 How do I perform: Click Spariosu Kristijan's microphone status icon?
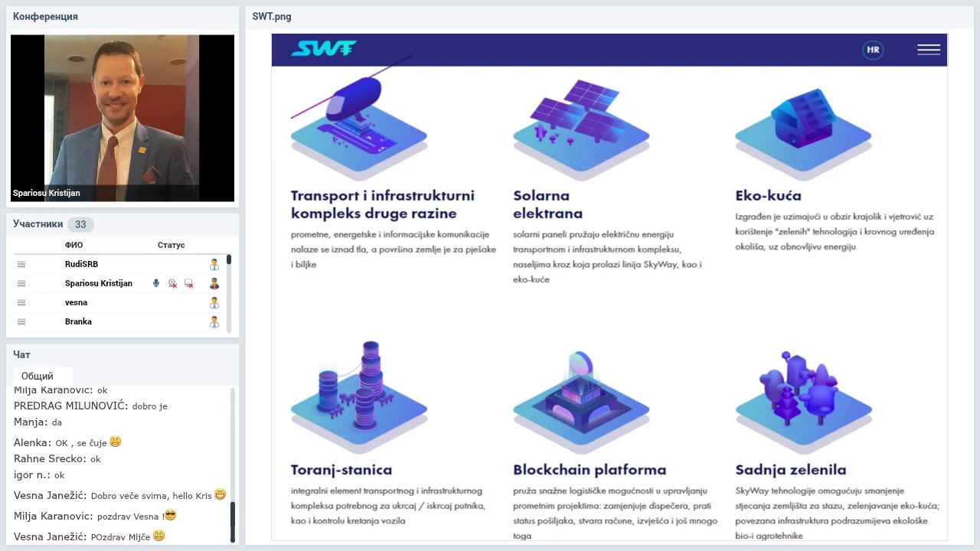coord(156,283)
